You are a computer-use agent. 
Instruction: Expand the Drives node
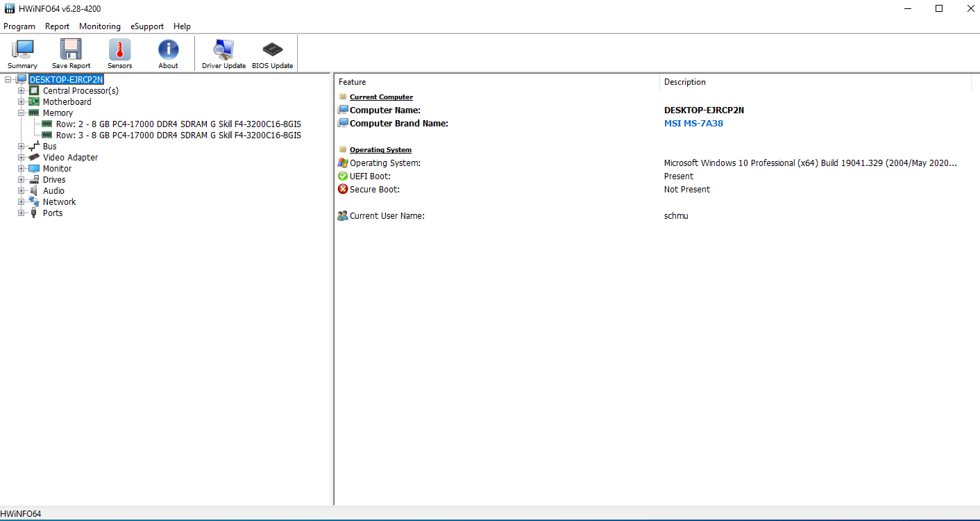(22, 179)
